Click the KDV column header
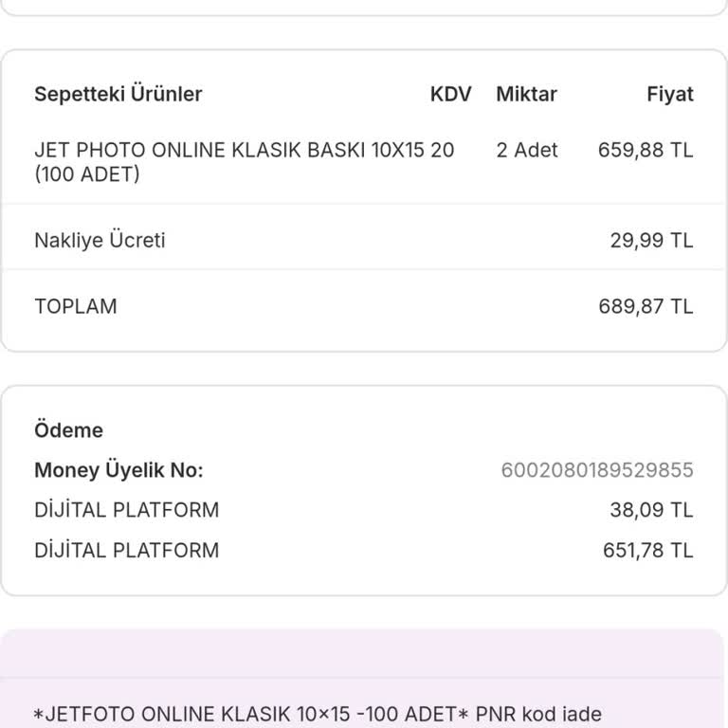728x728 pixels. point(450,94)
